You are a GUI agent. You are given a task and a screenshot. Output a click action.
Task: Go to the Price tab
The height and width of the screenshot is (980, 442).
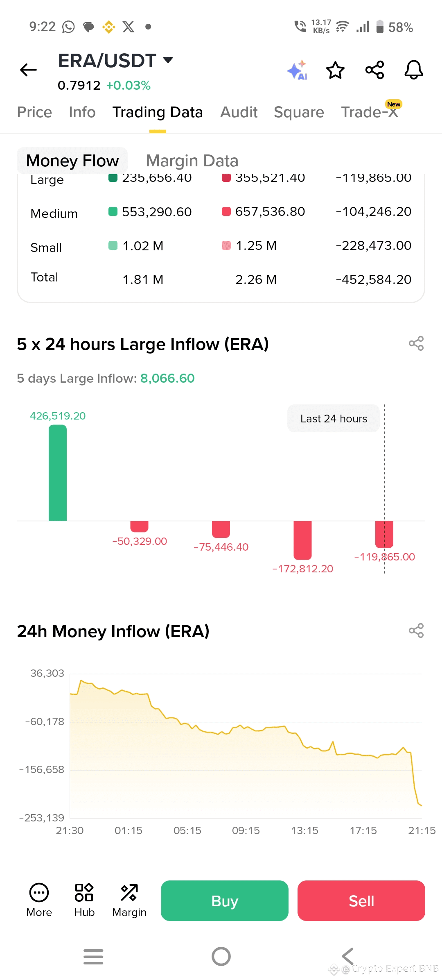[34, 112]
